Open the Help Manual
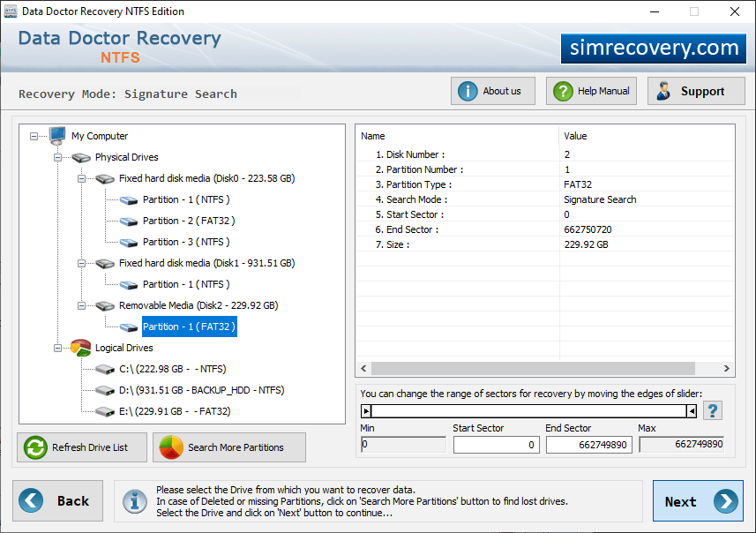 (591, 91)
